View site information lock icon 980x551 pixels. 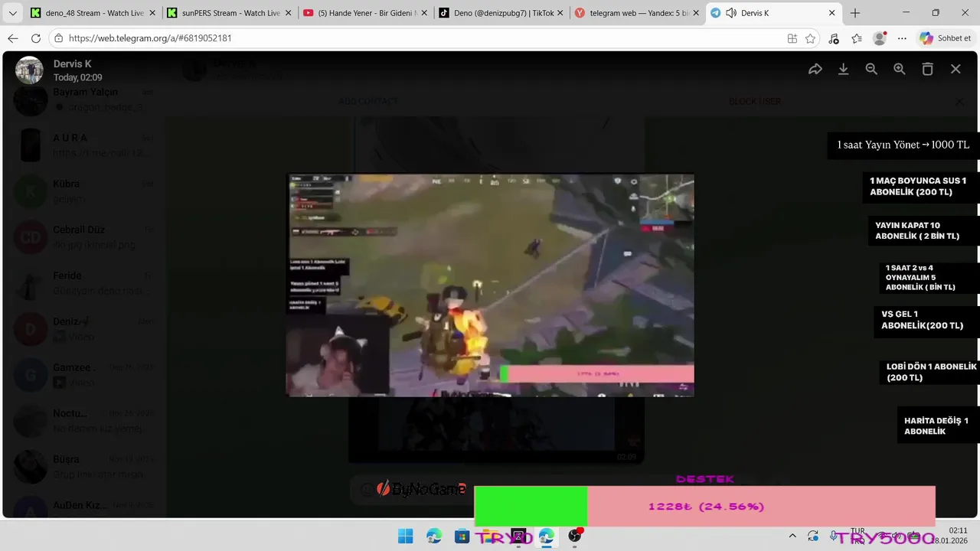(x=58, y=38)
